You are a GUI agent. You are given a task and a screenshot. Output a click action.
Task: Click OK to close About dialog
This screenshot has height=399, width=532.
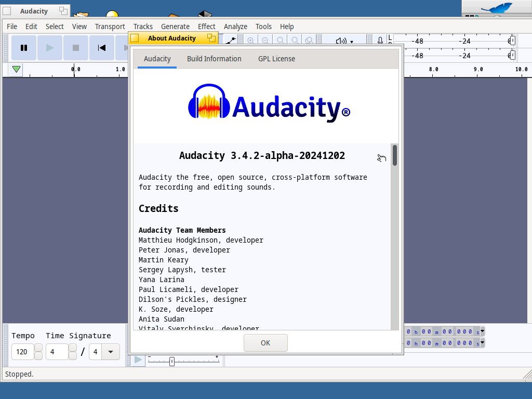tap(265, 343)
